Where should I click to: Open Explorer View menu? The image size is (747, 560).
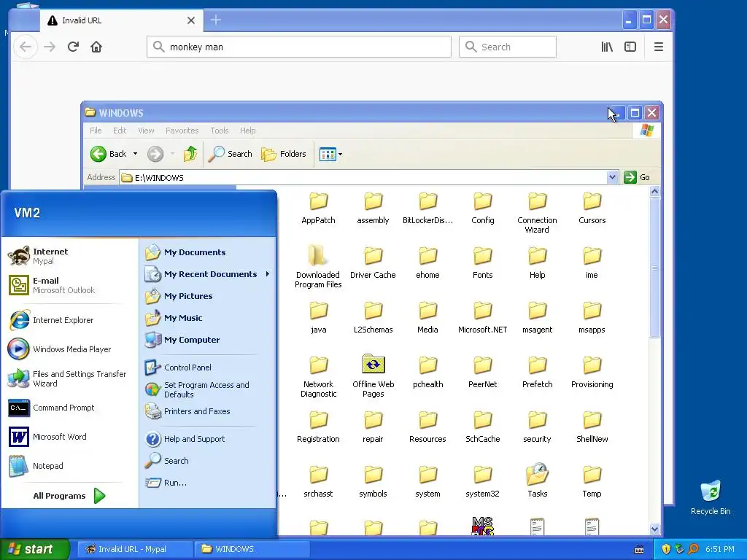tap(146, 131)
